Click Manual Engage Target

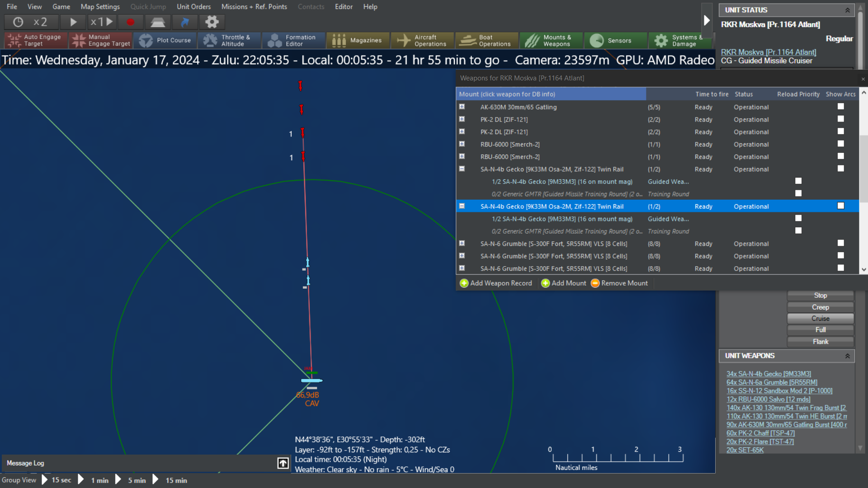101,40
